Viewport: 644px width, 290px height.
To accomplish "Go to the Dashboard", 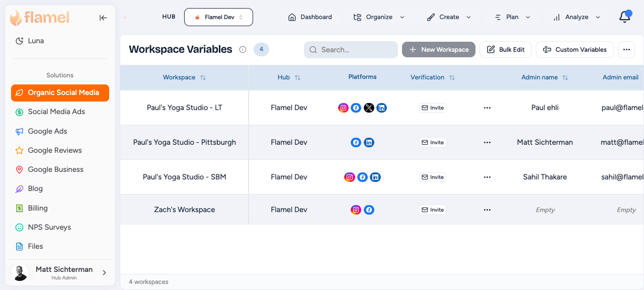I will tap(310, 17).
